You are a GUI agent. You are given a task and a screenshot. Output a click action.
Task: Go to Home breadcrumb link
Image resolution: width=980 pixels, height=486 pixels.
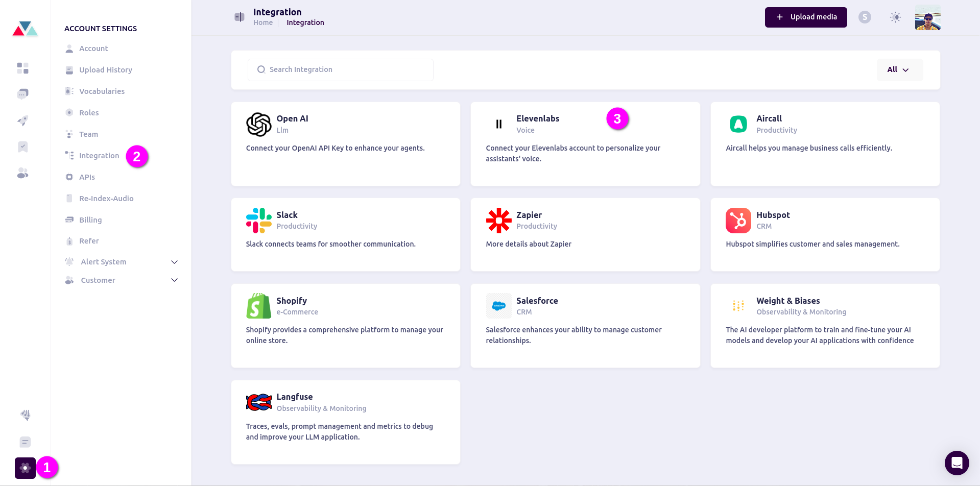click(263, 22)
